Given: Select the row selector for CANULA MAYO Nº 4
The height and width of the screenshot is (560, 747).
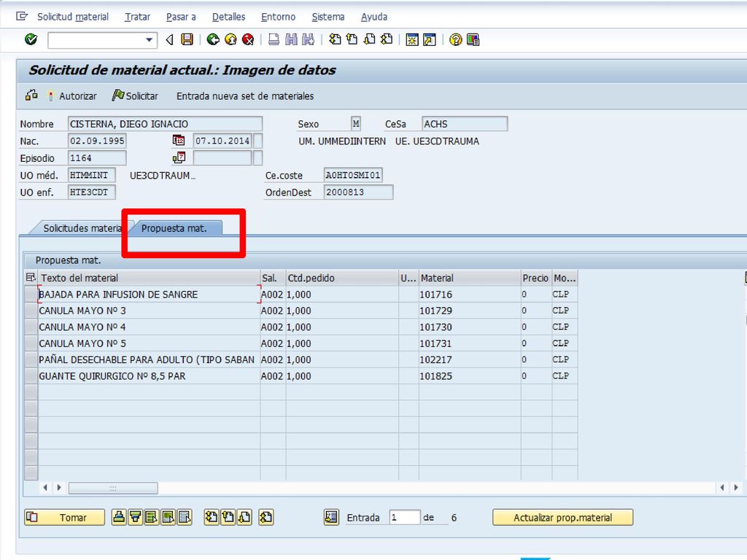Looking at the screenshot, I should tap(31, 327).
